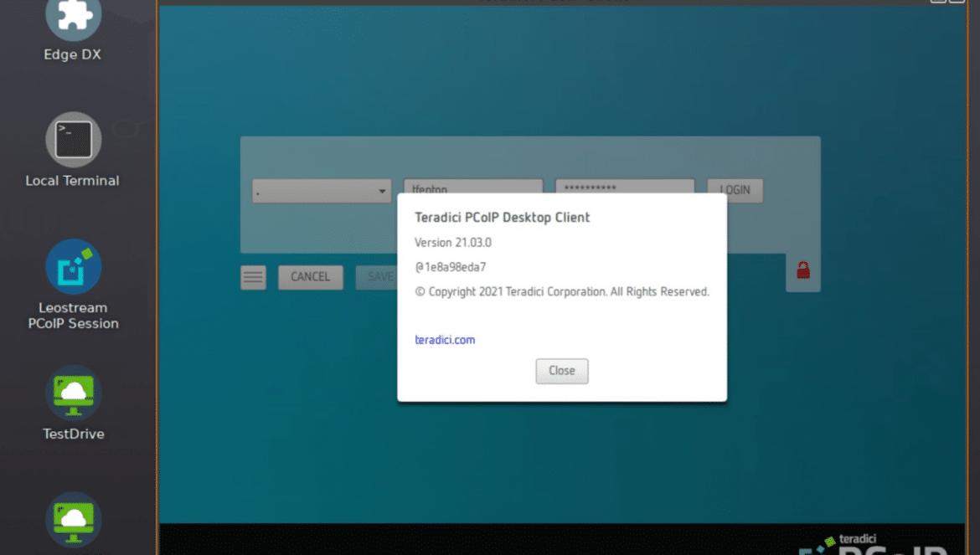980x555 pixels.
Task: Open the cloud monitor icon below TestDrive
Action: click(x=73, y=519)
